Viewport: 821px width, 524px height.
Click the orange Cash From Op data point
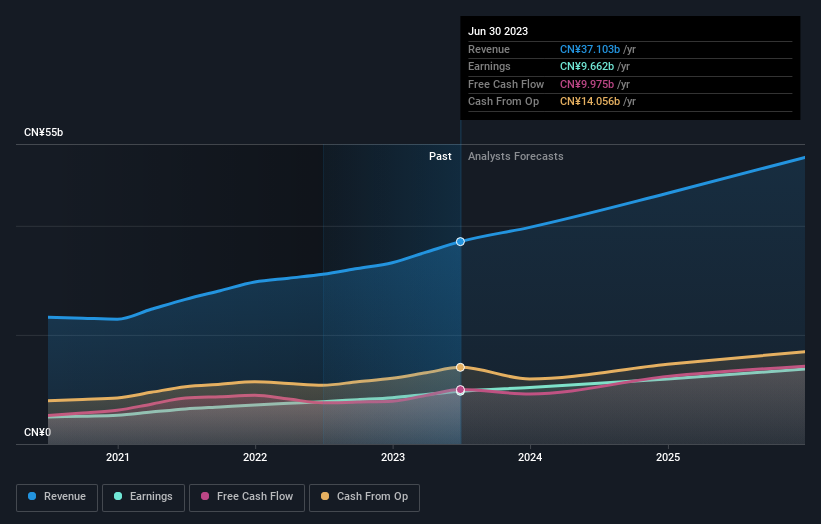click(x=460, y=367)
